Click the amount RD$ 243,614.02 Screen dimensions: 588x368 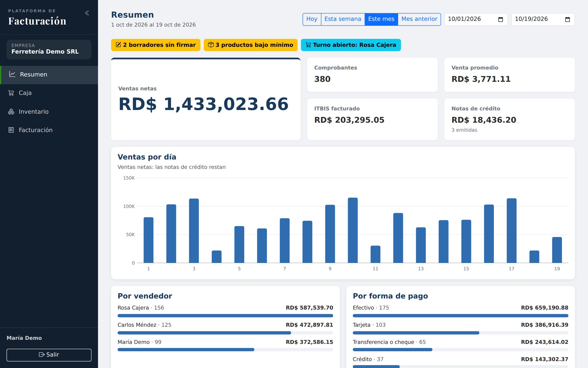[544, 342]
